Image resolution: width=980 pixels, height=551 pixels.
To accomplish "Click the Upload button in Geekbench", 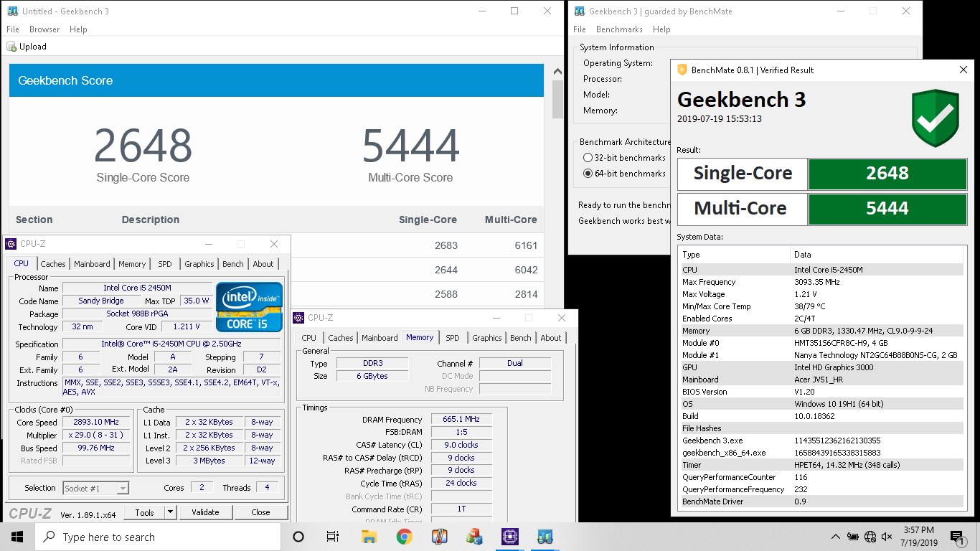I will [27, 47].
